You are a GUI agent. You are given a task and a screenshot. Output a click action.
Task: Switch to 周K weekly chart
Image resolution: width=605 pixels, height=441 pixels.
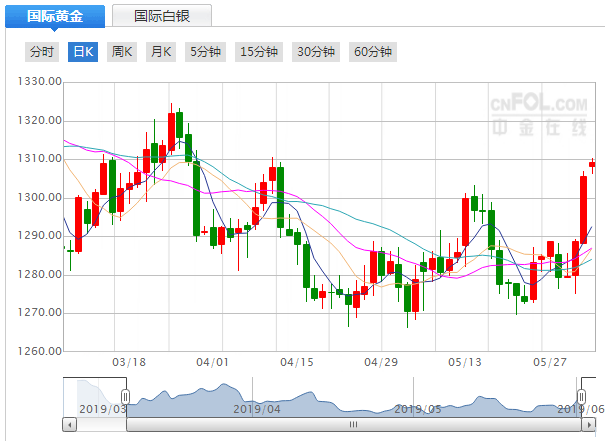(x=121, y=52)
